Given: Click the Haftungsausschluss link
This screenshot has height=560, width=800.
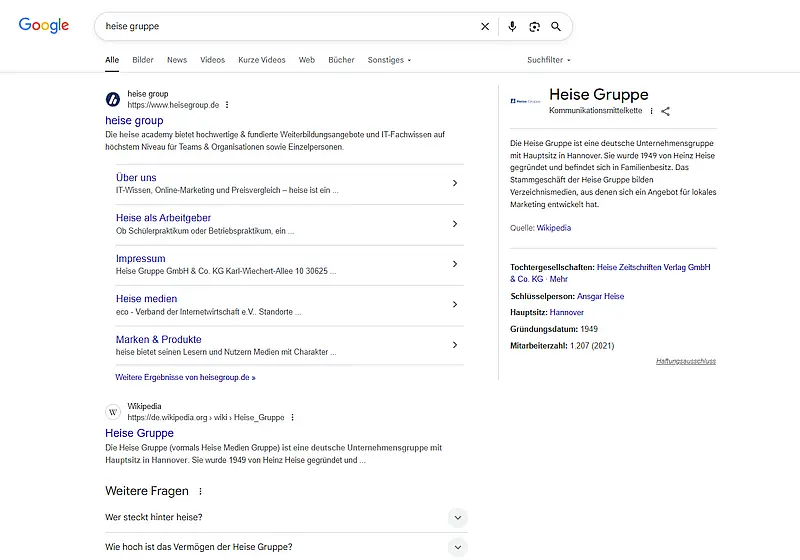Looking at the screenshot, I should [686, 361].
